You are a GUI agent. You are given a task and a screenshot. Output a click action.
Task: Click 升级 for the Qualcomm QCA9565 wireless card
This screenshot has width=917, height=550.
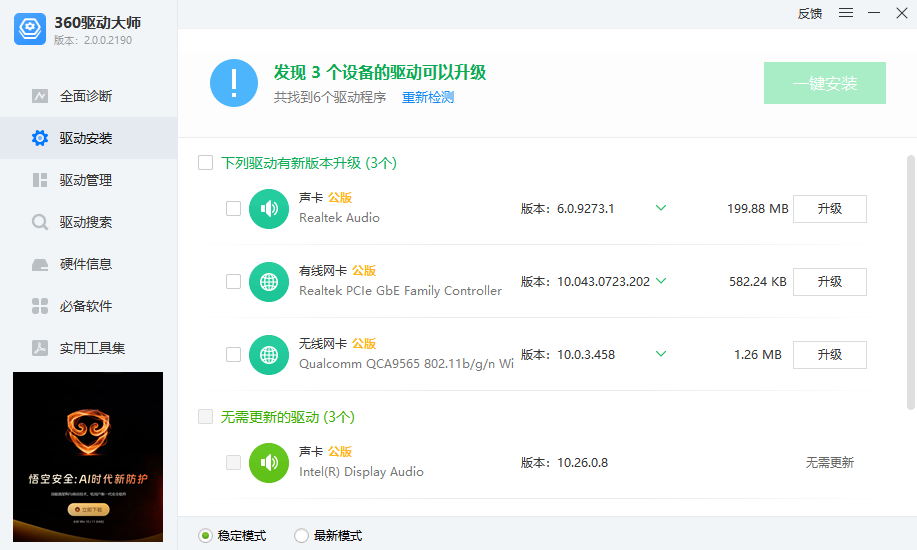tap(830, 355)
